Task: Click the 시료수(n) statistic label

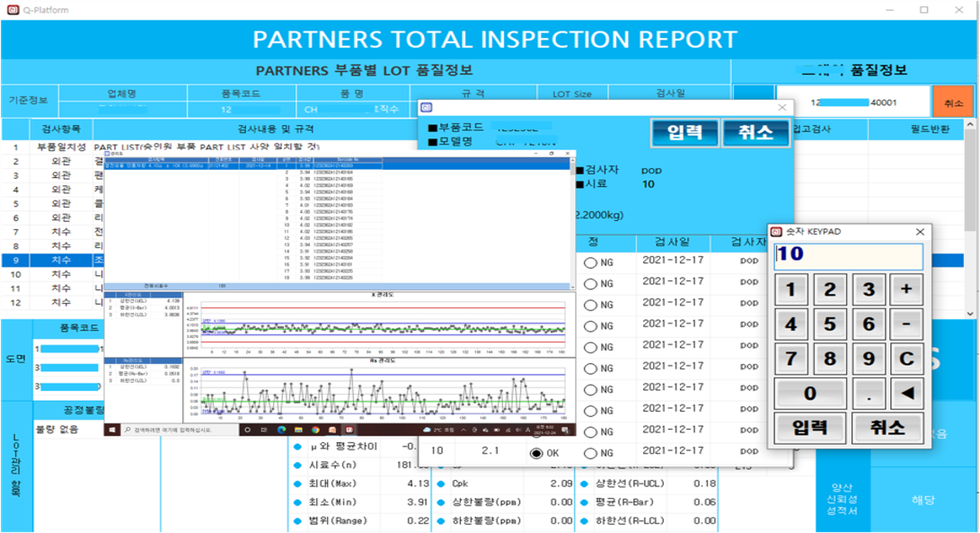Action: (x=332, y=465)
